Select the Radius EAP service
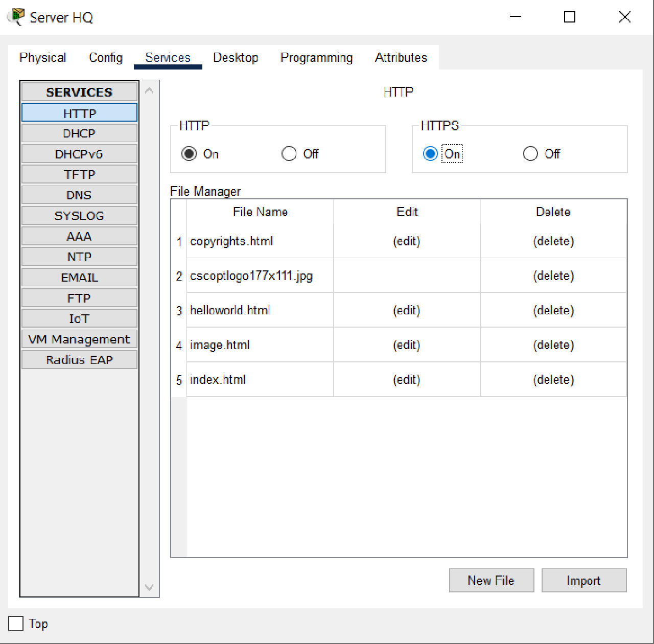654x644 pixels. (x=79, y=359)
